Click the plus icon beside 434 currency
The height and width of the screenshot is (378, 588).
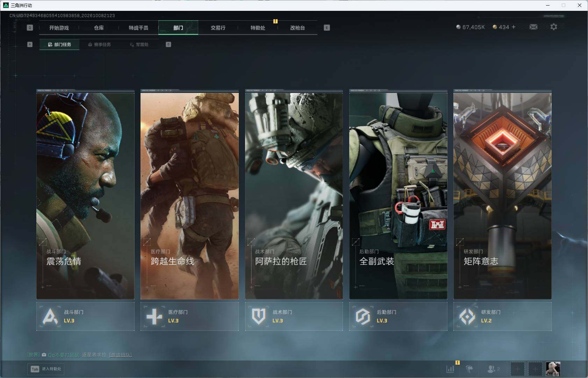514,27
